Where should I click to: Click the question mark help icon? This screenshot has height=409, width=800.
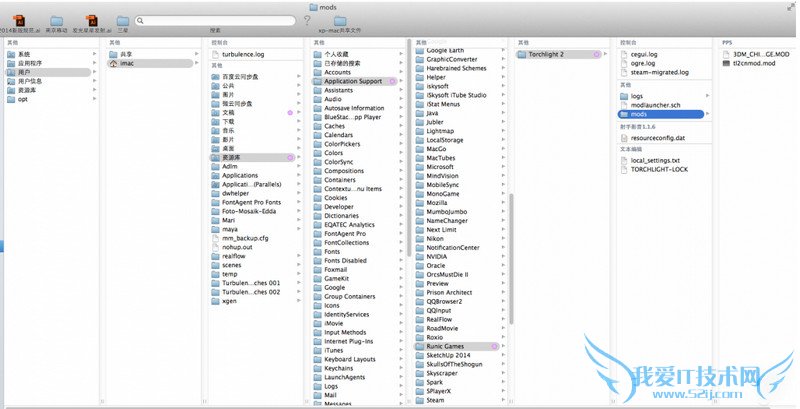coord(307,21)
